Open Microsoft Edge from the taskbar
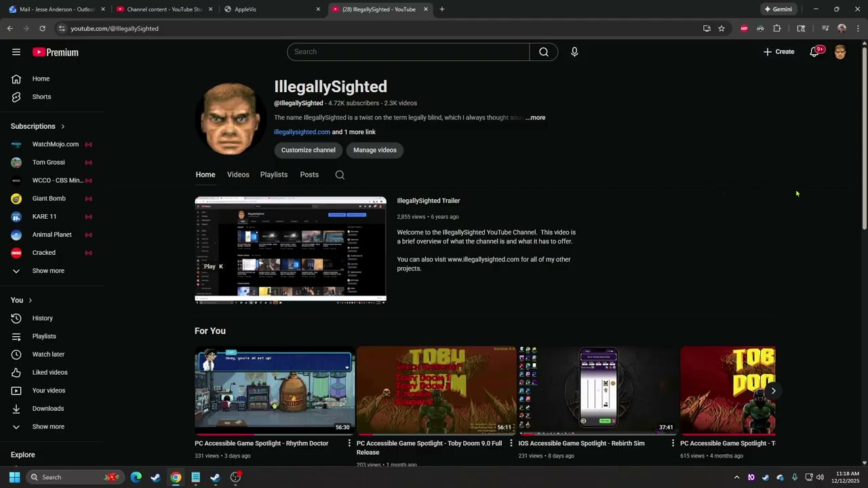Image resolution: width=868 pixels, height=488 pixels. pyautogui.click(x=136, y=477)
